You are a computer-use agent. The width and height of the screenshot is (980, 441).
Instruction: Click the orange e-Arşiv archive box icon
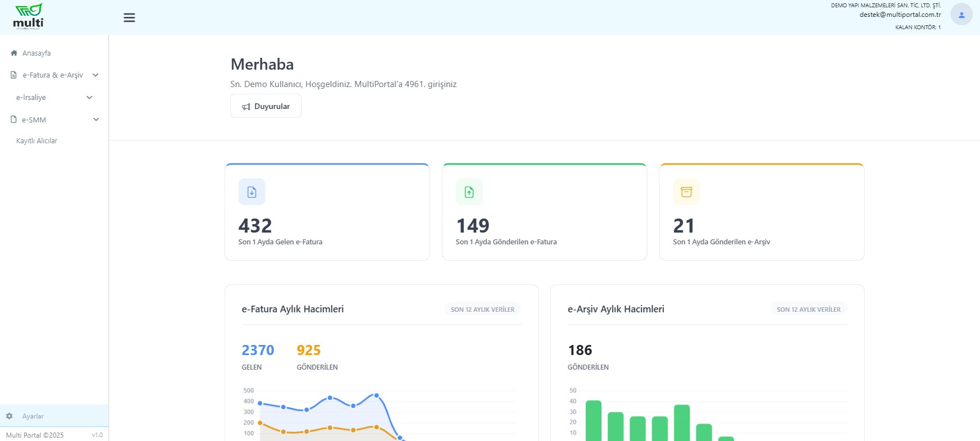(x=686, y=192)
